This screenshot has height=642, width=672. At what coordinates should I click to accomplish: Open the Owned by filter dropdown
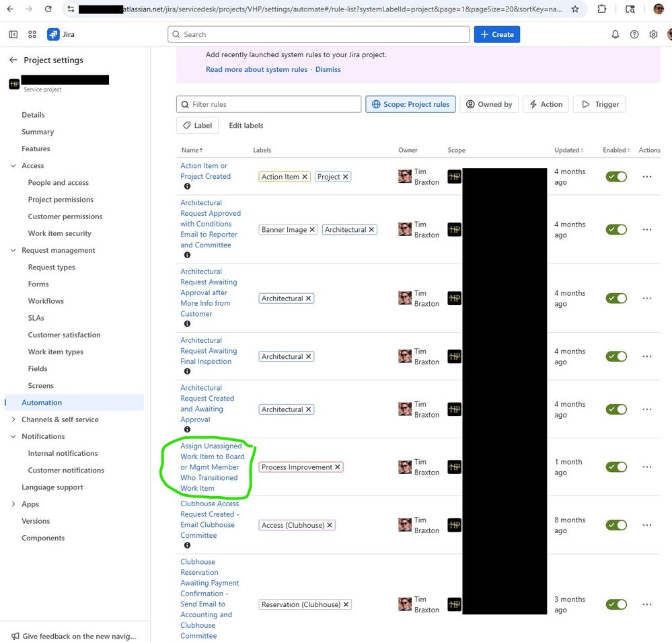point(489,104)
